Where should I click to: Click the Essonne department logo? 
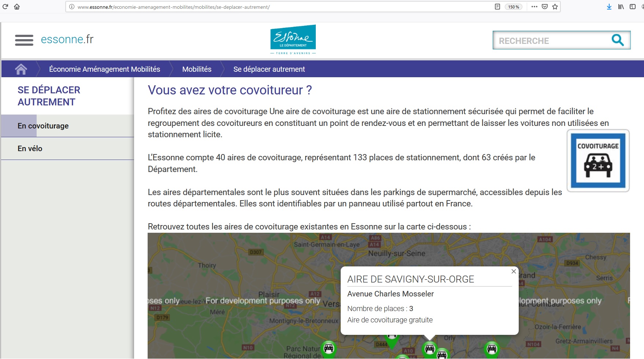(293, 40)
